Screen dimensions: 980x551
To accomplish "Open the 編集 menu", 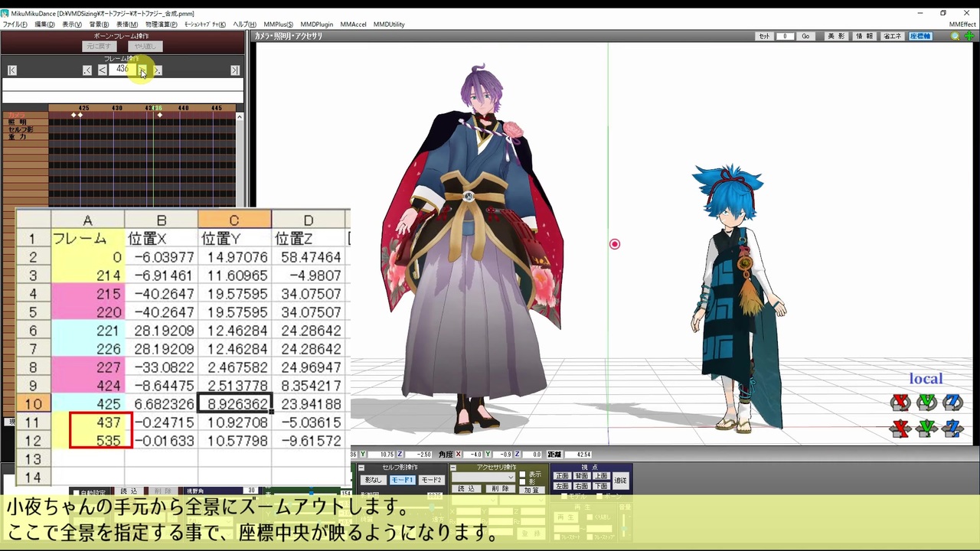I will [x=44, y=24].
